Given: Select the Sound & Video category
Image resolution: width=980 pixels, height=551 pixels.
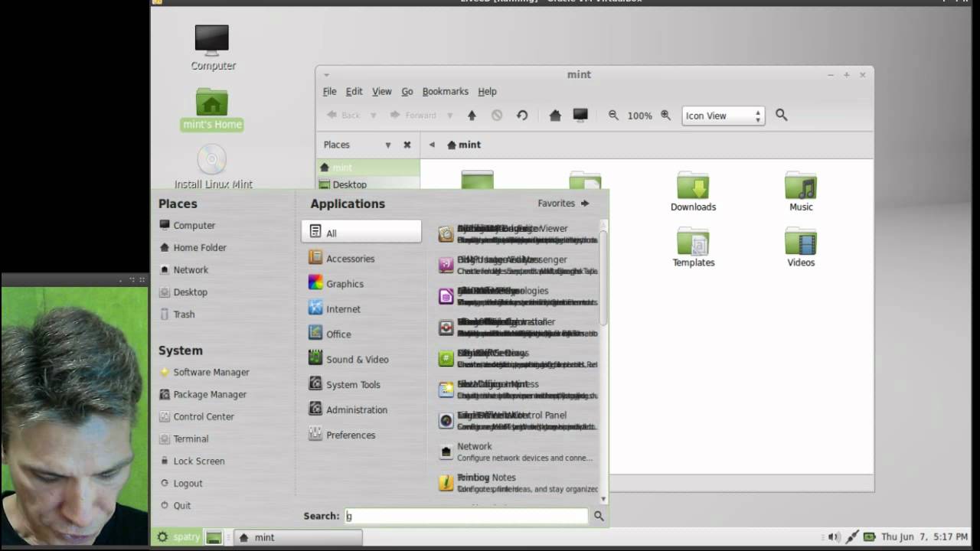Looking at the screenshot, I should click(x=361, y=359).
